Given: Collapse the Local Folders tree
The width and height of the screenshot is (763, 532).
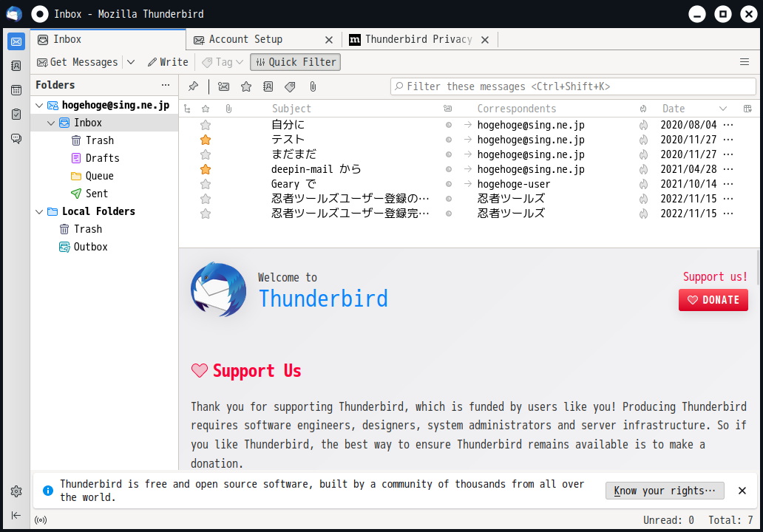Looking at the screenshot, I should pos(39,211).
